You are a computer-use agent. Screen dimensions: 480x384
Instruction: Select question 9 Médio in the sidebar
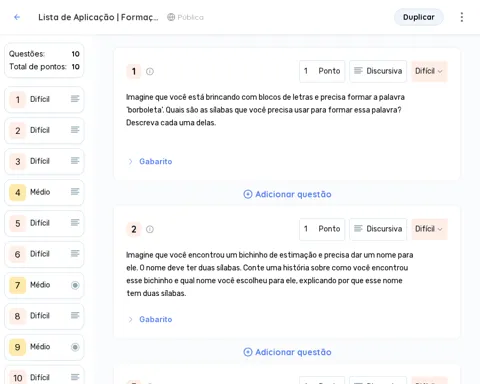pyautogui.click(x=44, y=347)
